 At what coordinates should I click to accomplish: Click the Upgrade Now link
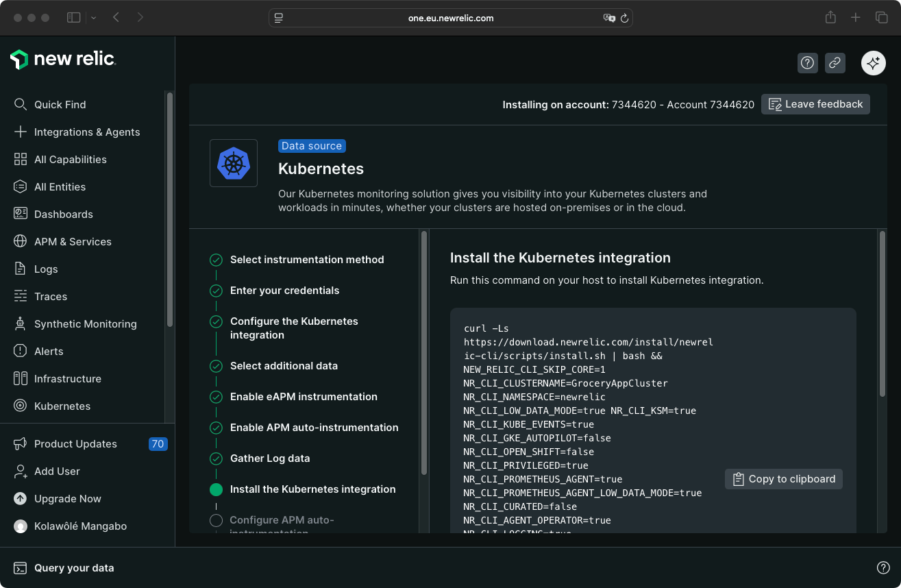coord(68,498)
